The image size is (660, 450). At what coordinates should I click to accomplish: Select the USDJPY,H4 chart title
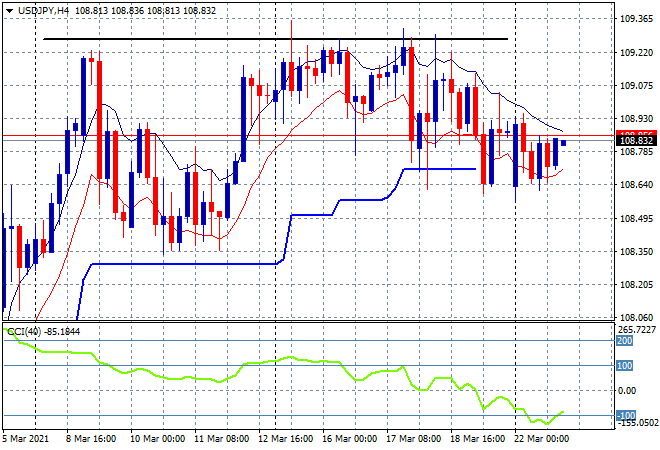[43, 11]
